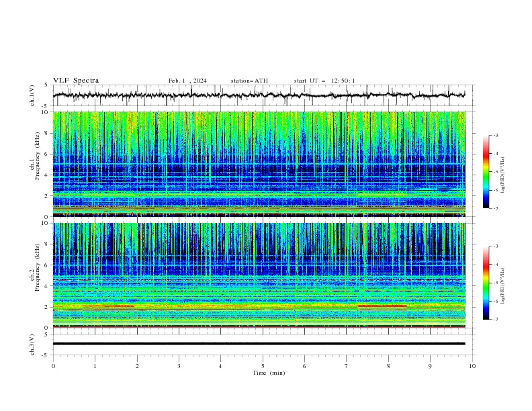Click the ch.3(V) black trace line
Viewport: 532px width, 411px height.
tap(259, 344)
